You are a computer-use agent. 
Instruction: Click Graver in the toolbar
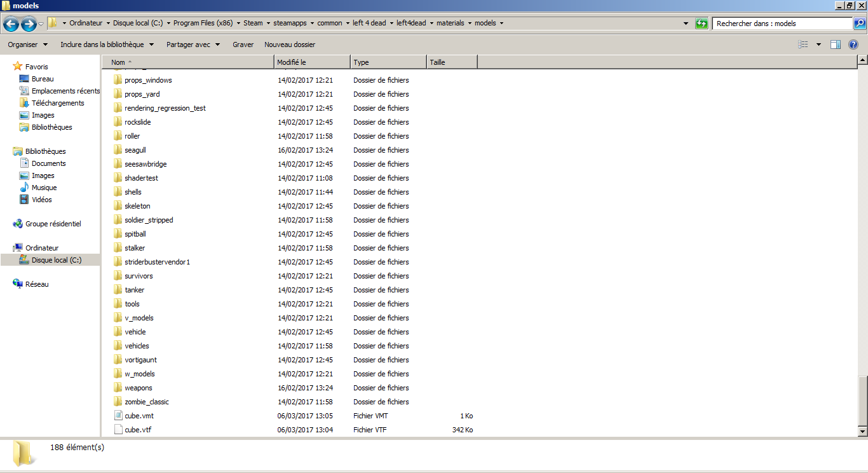click(x=243, y=45)
